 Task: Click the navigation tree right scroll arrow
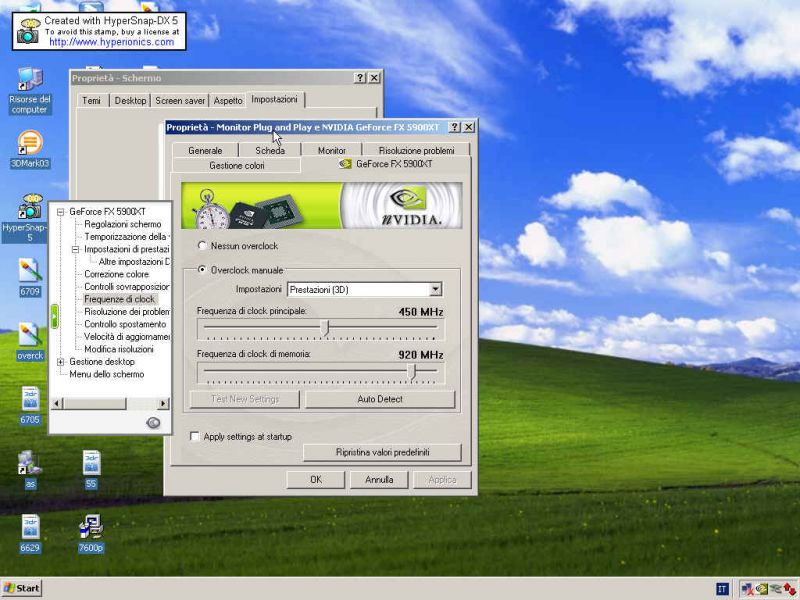(x=163, y=404)
